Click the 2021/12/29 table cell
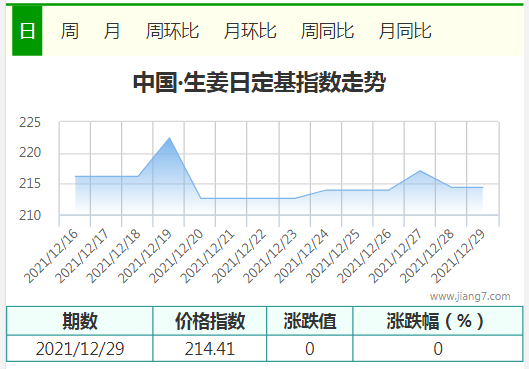This screenshot has width=529, height=369. tap(80, 349)
